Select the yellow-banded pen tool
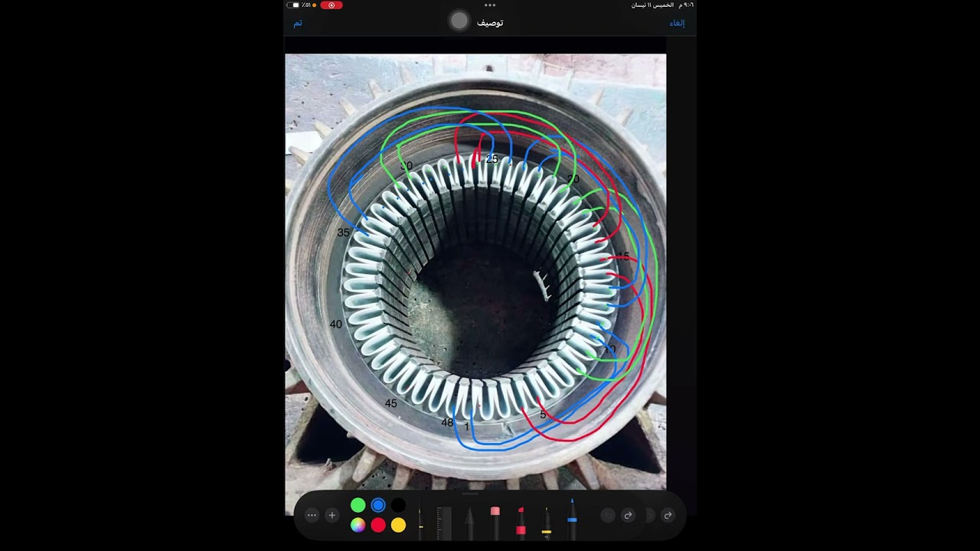Viewport: 980px width, 551px height. (x=546, y=522)
